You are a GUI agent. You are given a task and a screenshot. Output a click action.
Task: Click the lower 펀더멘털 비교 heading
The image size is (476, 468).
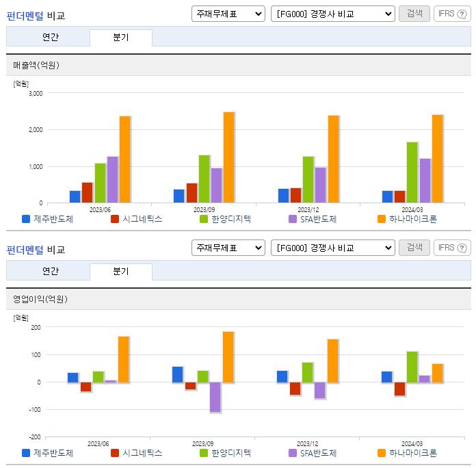tap(36, 250)
